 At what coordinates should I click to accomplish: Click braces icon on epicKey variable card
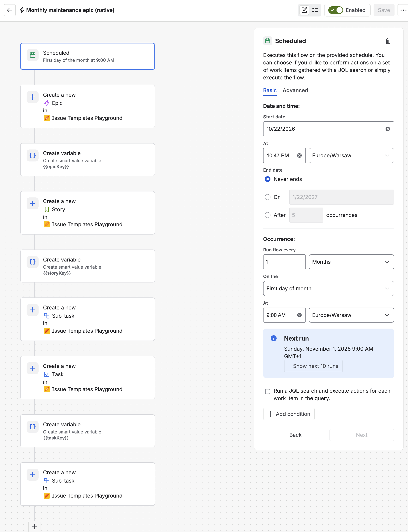(x=33, y=155)
